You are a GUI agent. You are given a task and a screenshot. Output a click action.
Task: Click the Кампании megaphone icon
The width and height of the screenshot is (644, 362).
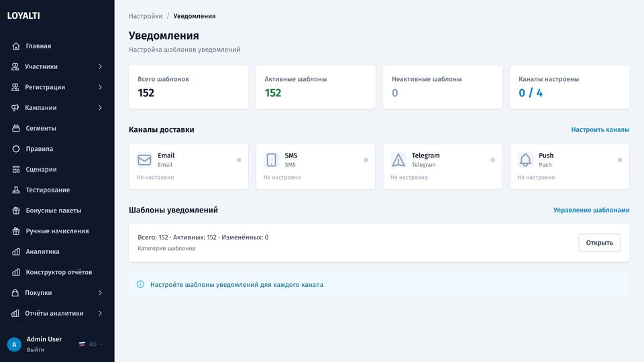15,107
